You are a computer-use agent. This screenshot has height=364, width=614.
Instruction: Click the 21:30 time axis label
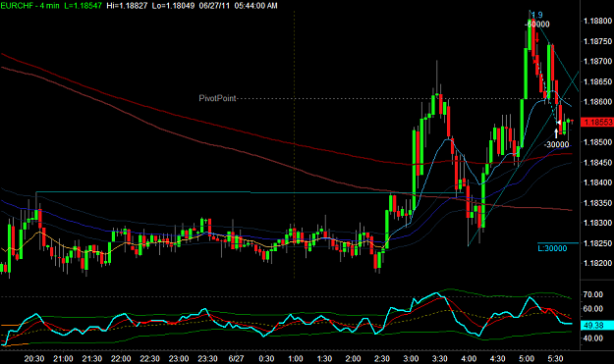click(x=92, y=358)
